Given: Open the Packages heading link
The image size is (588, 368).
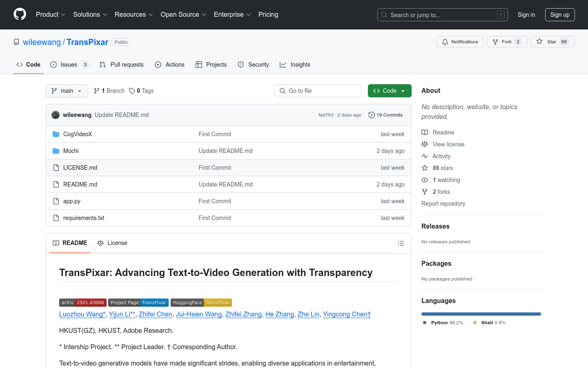Looking at the screenshot, I should click(436, 263).
